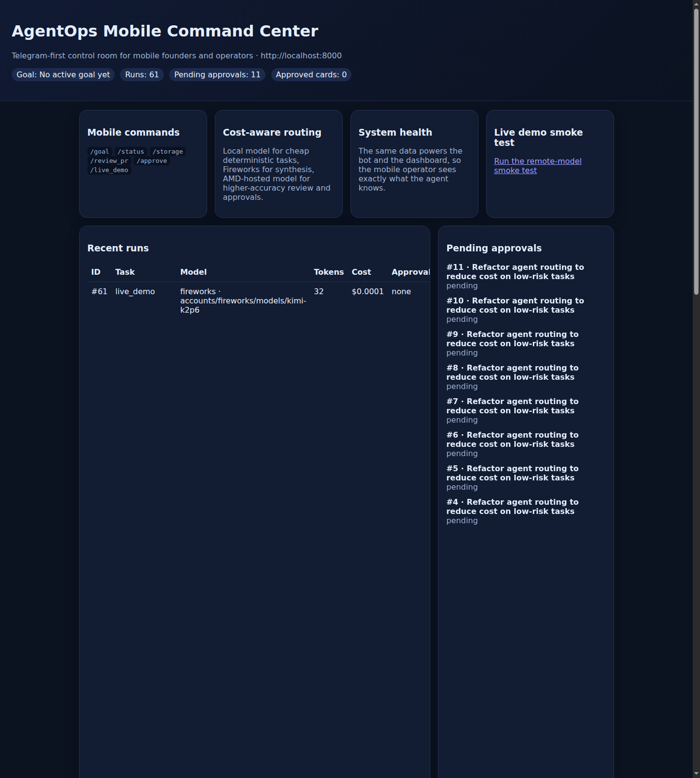Click the 'Goal: No active goal yet' badge
Viewport: 700px width, 778px height.
pyautogui.click(x=63, y=75)
